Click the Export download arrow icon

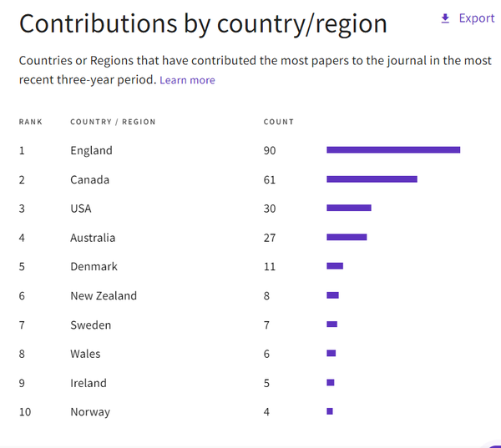[445, 18]
